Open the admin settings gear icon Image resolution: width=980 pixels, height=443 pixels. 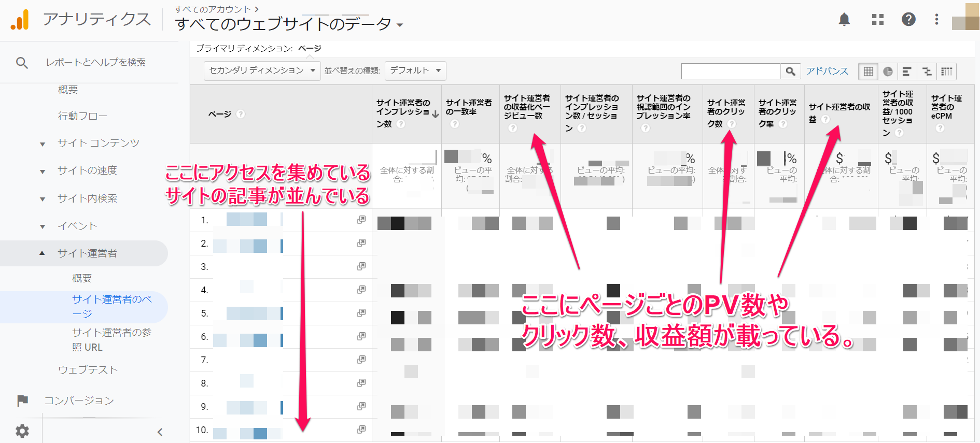coord(22,431)
